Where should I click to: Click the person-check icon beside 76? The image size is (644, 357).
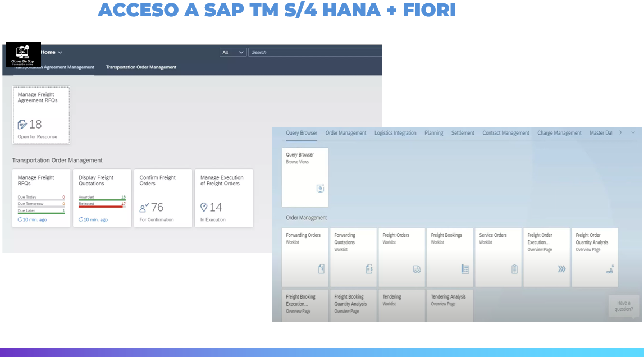(x=144, y=208)
